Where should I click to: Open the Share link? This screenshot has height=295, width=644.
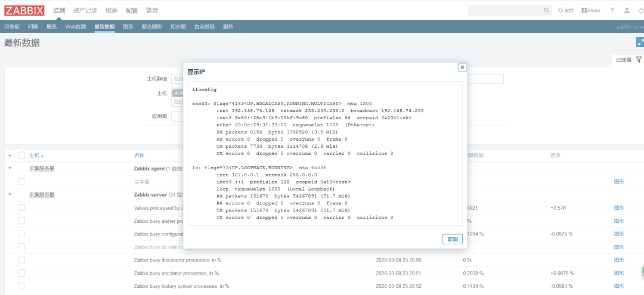tap(590, 11)
